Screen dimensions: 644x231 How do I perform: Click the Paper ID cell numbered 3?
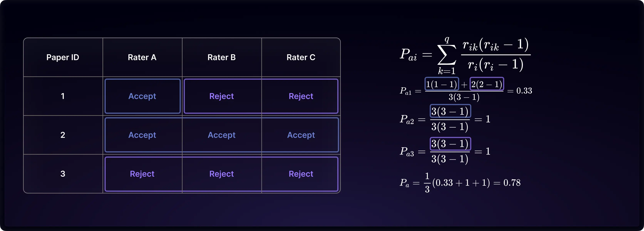63,174
